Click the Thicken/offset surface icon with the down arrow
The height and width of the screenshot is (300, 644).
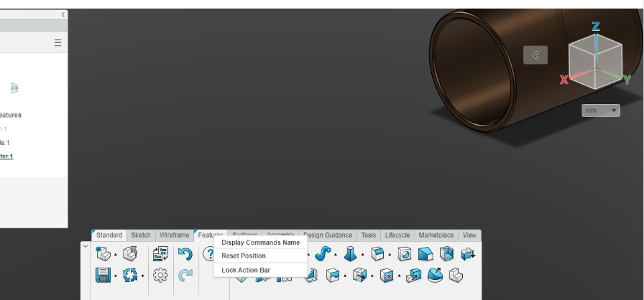coord(468,254)
